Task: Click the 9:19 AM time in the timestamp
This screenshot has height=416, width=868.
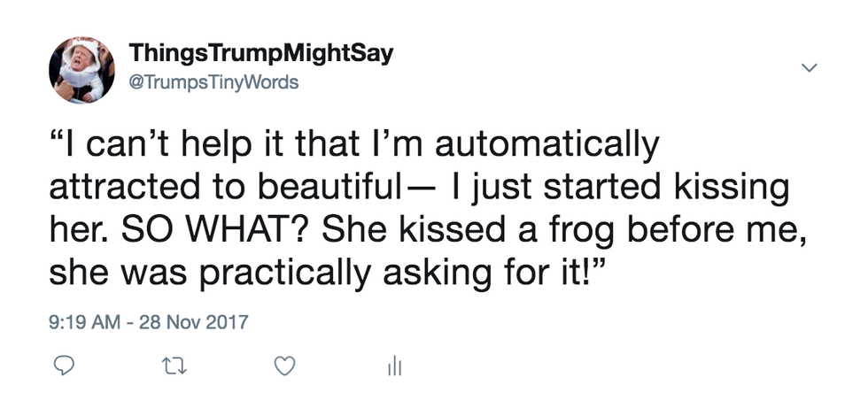Action: (x=85, y=323)
